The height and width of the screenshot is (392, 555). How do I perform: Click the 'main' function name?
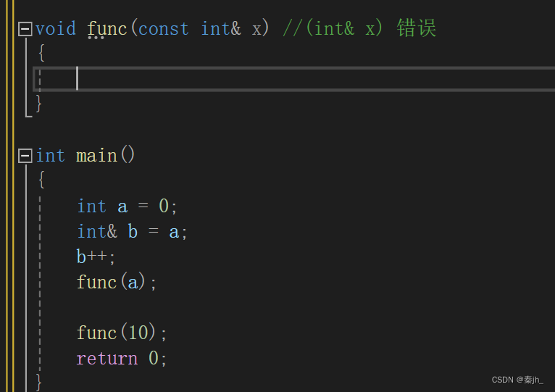point(96,156)
